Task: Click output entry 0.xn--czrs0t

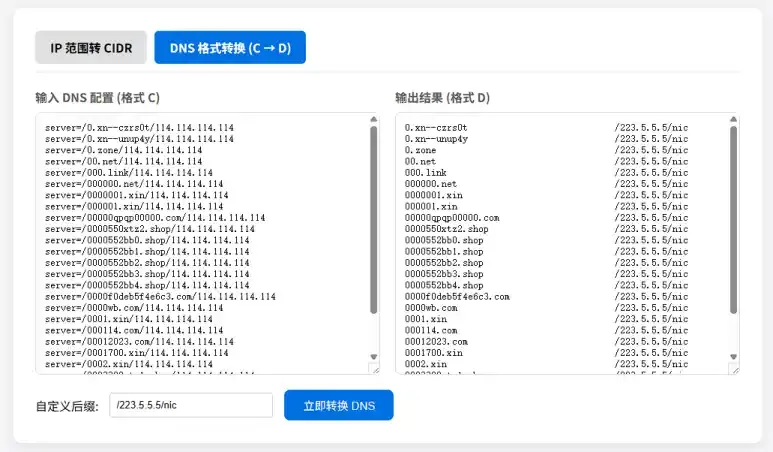Action: point(436,128)
